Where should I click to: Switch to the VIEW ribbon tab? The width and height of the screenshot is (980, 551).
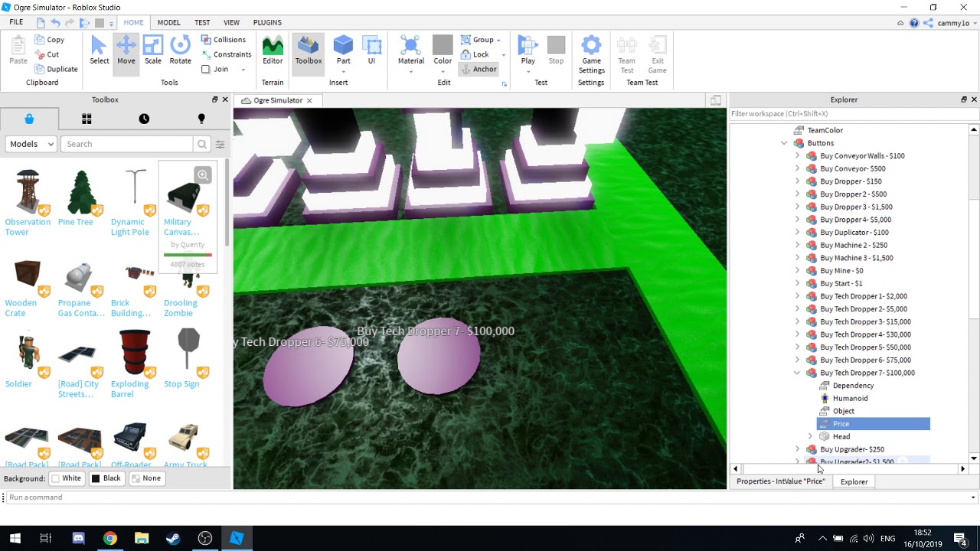coord(231,23)
